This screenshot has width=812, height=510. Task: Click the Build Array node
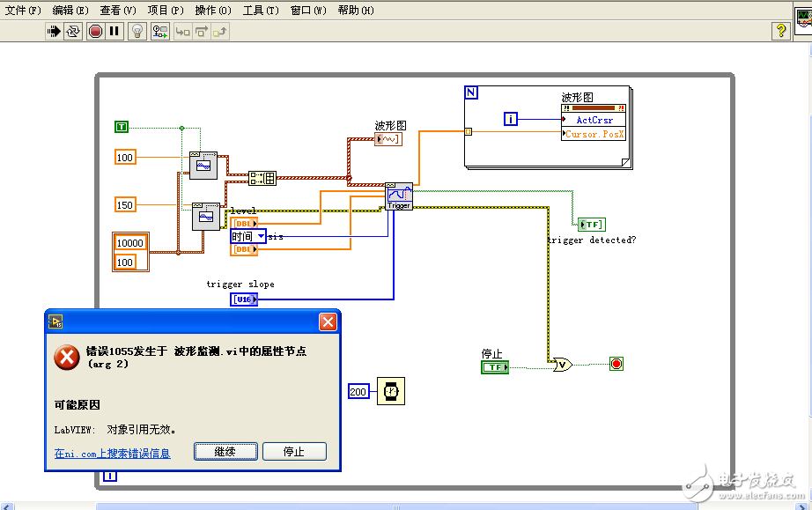tap(262, 179)
